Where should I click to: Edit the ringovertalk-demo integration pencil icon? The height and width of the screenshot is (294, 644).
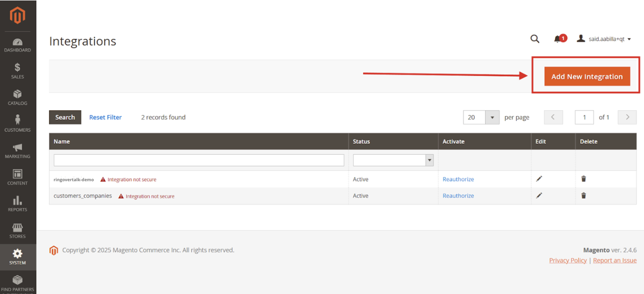(x=539, y=179)
